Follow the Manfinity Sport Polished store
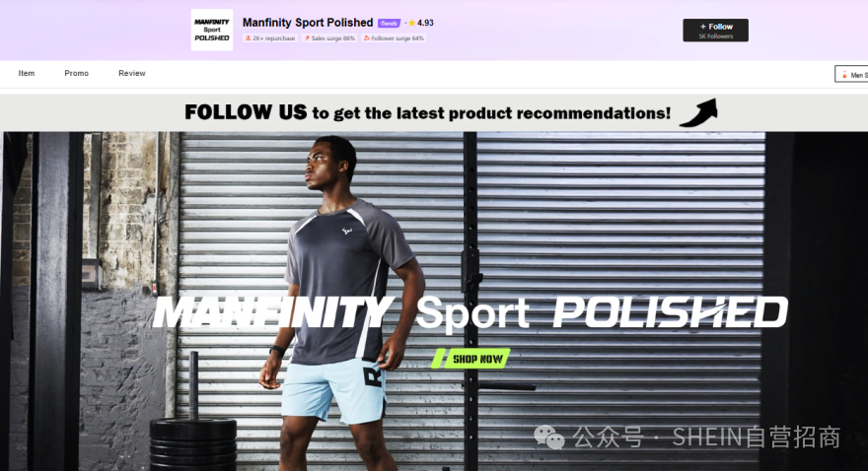Image resolution: width=868 pixels, height=471 pixels. coord(715,30)
